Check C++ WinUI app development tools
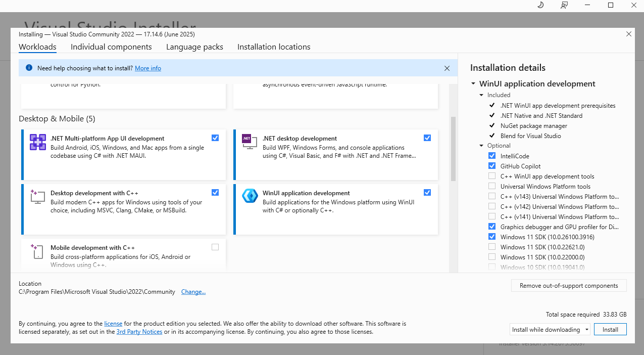The width and height of the screenshot is (644, 355). click(x=492, y=176)
